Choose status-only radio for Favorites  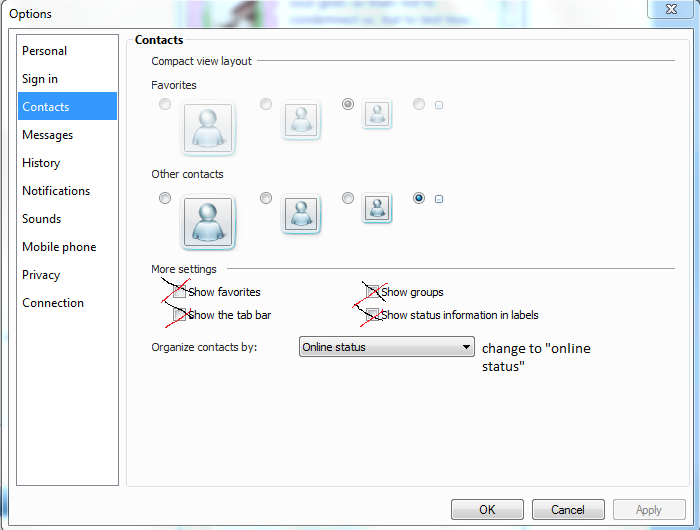click(419, 104)
